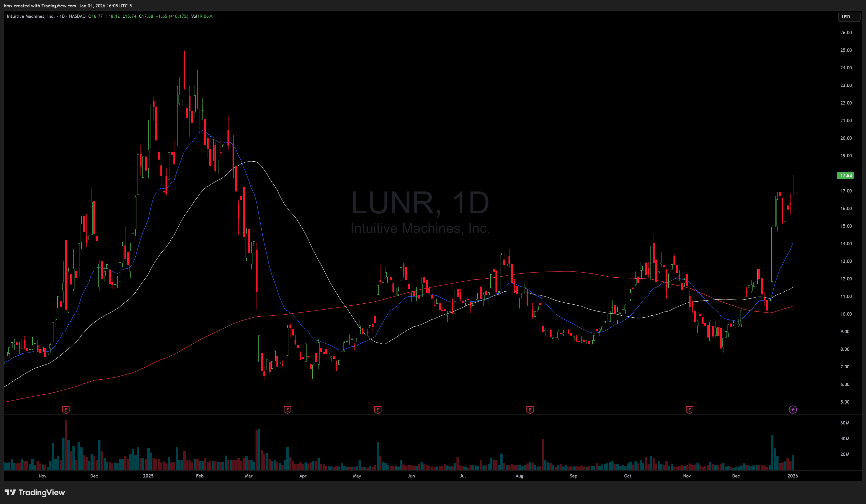This screenshot has width=866, height=504.
Task: Click the 2025 label on time axis
Action: tap(148, 476)
